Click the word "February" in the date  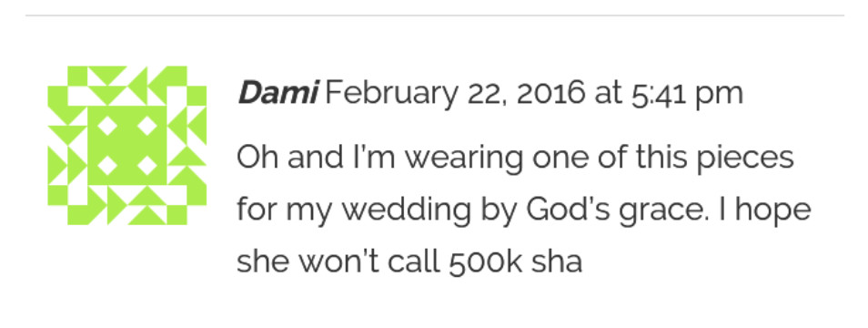pyautogui.click(x=391, y=94)
